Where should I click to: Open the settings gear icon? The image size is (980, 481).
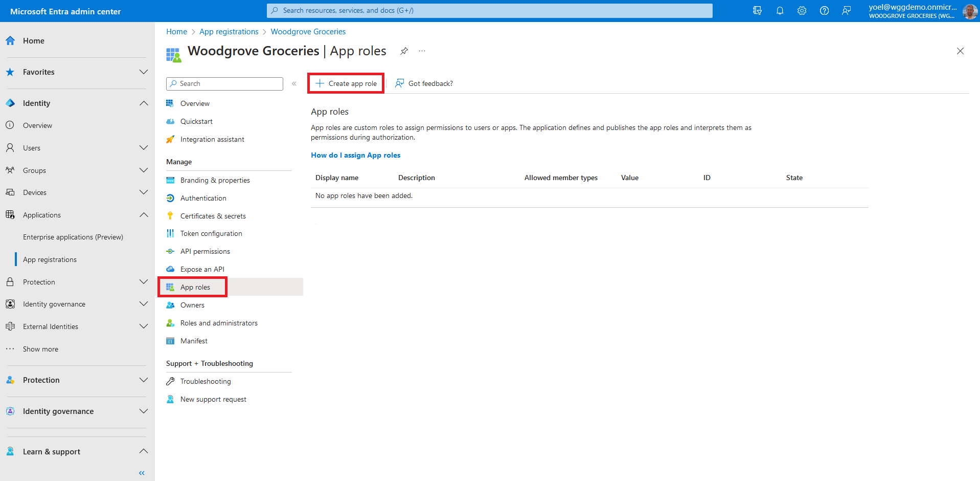tap(802, 11)
